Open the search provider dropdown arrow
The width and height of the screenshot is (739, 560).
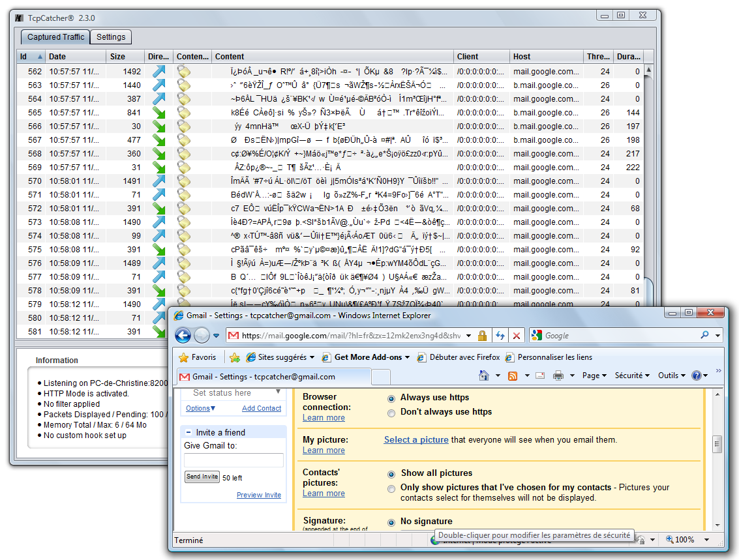pyautogui.click(x=717, y=336)
